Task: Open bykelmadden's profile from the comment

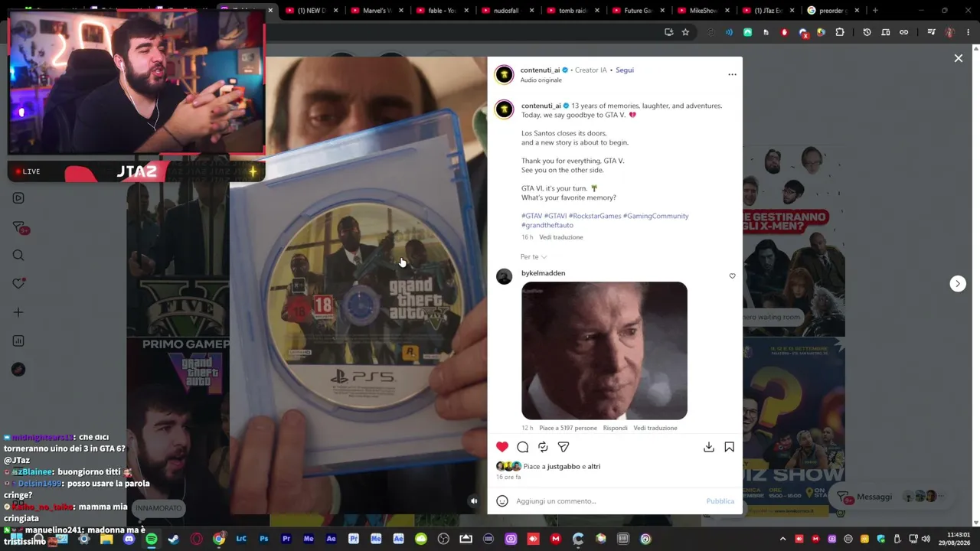Action: (x=544, y=273)
